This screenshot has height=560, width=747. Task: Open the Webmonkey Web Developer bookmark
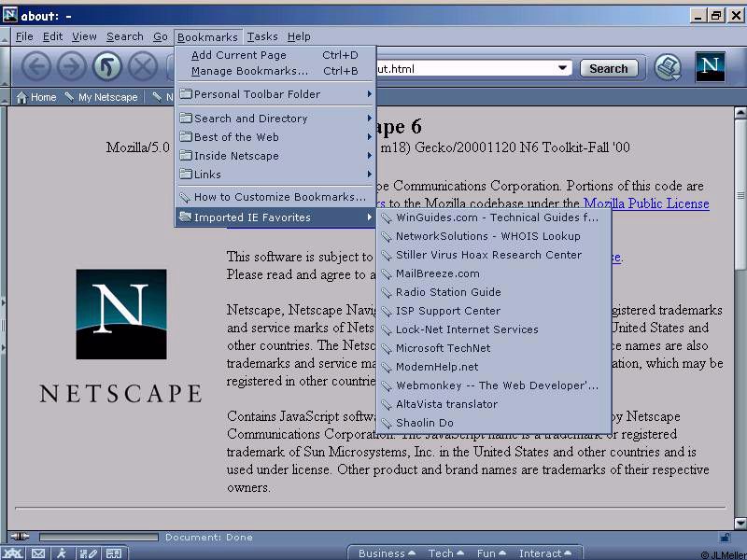[494, 385]
